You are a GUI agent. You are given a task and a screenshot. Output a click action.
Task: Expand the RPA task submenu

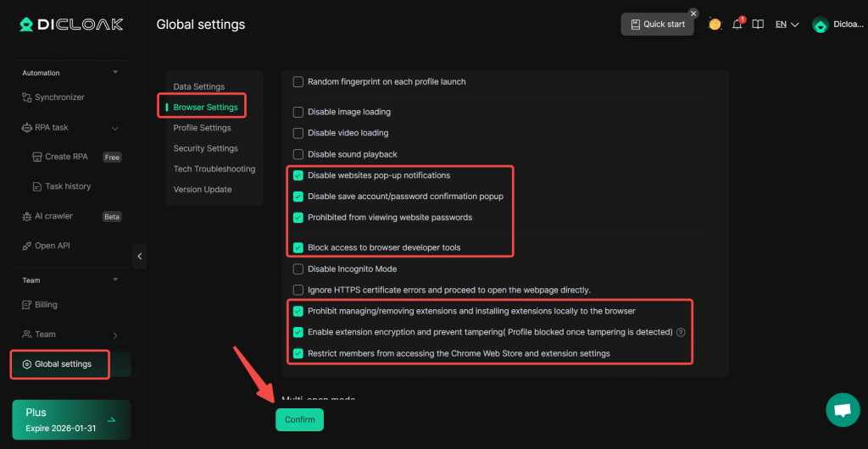point(114,128)
